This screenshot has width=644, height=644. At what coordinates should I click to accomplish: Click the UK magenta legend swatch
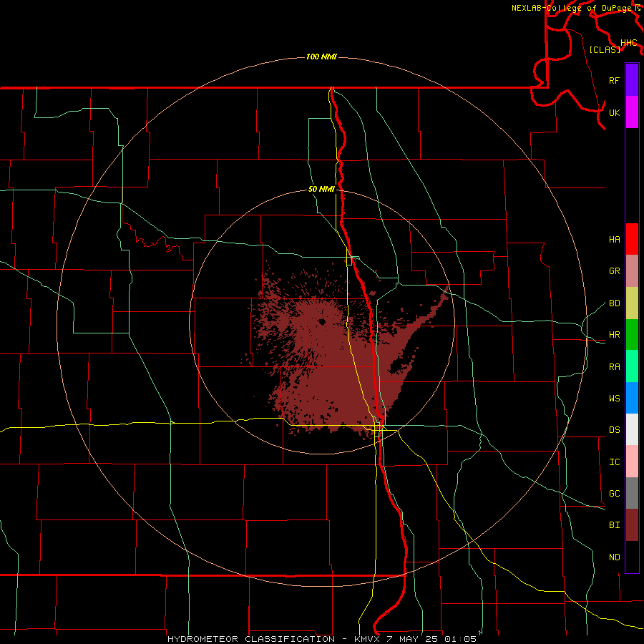click(x=632, y=112)
